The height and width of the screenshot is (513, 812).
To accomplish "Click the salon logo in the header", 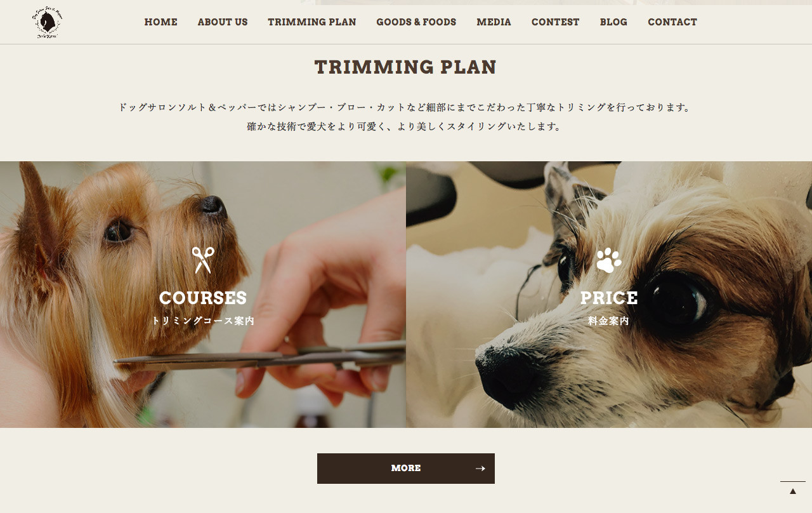I will [47, 22].
